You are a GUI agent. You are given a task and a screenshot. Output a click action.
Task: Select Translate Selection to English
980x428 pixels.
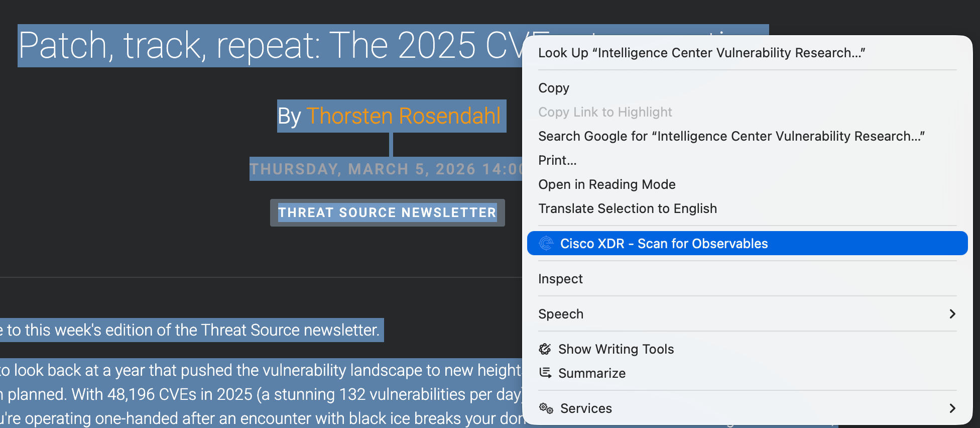tap(627, 208)
